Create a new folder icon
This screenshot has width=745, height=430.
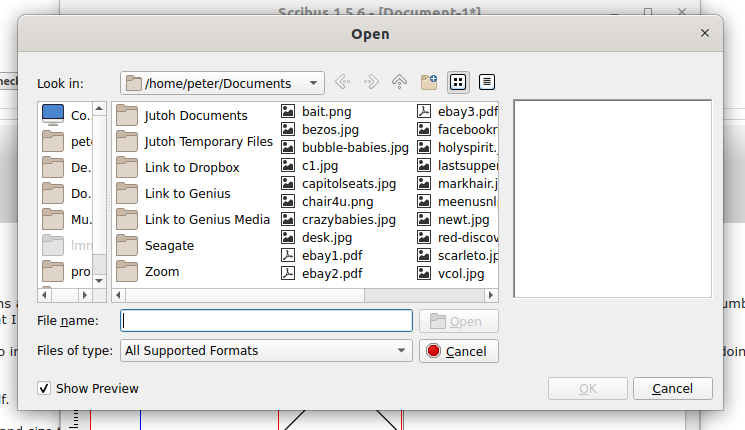[429, 83]
